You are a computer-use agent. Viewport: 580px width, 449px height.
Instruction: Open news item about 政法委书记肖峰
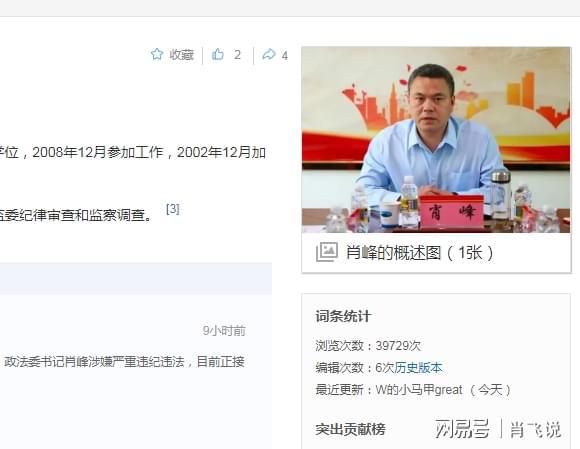(x=124, y=361)
